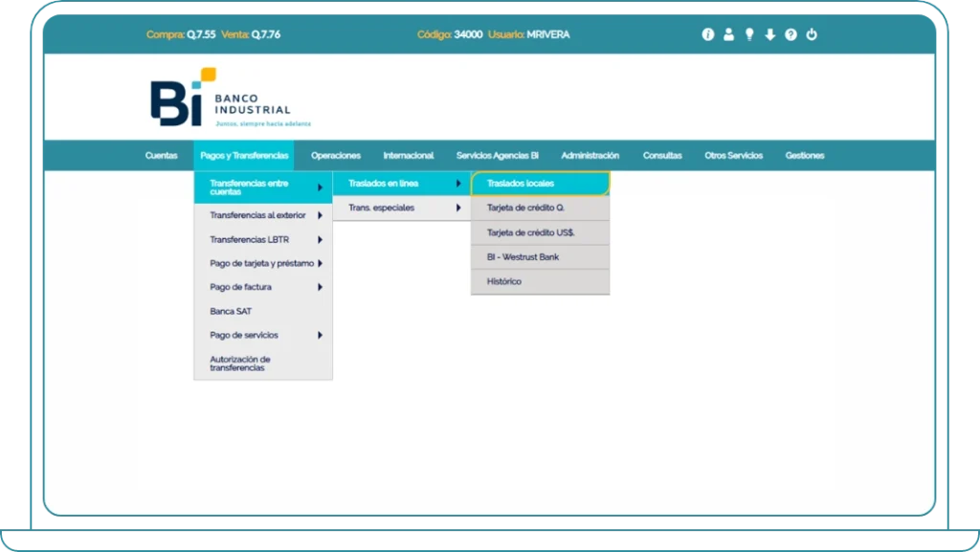Expand Trans. especiales submenu

click(x=402, y=208)
